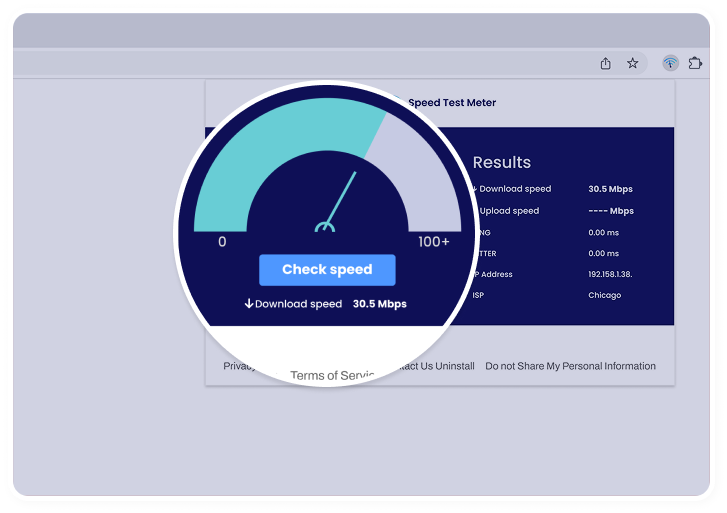The image size is (727, 513).
Task: Click the Check speed button
Action: (327, 270)
